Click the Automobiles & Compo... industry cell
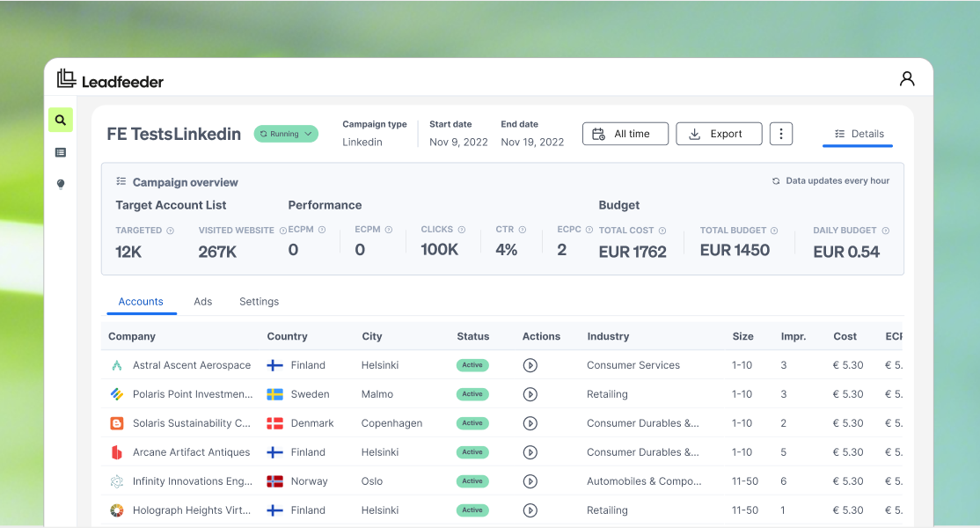This screenshot has height=528, width=980. [x=644, y=481]
